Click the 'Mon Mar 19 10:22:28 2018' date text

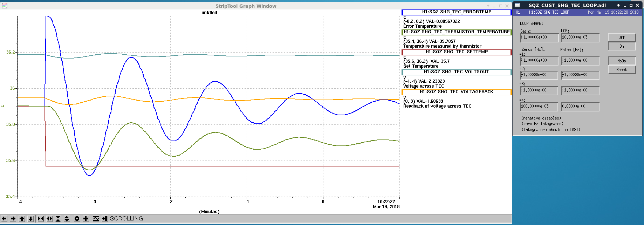click(613, 12)
